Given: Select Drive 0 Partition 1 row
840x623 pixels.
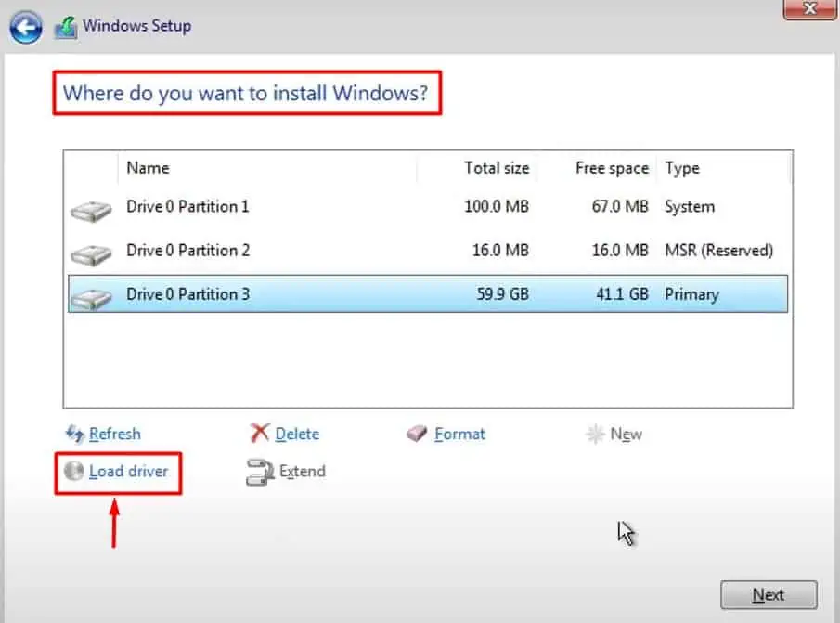Looking at the screenshot, I should click(x=428, y=207).
